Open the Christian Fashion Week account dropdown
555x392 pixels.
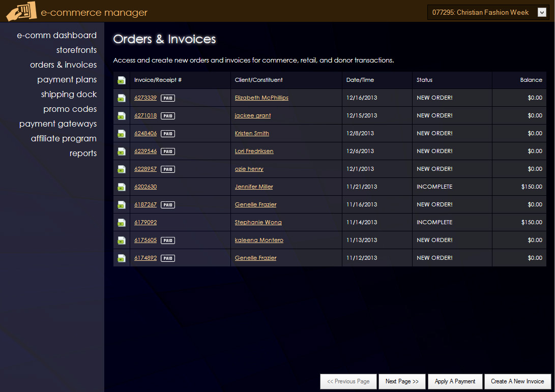[541, 13]
